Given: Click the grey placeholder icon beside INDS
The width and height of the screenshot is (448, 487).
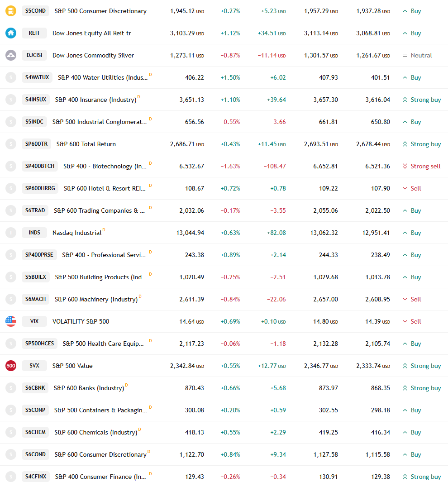Looking at the screenshot, I should [x=11, y=233].
